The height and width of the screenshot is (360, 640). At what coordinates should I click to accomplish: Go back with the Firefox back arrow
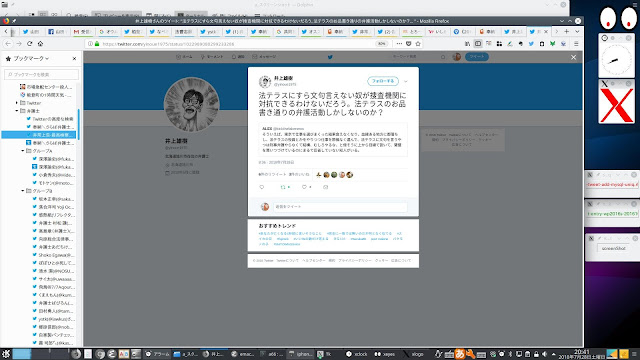pos(8,44)
